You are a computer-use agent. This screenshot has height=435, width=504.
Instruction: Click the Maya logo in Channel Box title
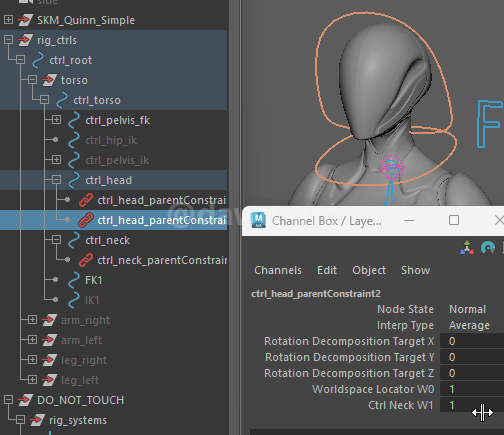click(x=258, y=220)
